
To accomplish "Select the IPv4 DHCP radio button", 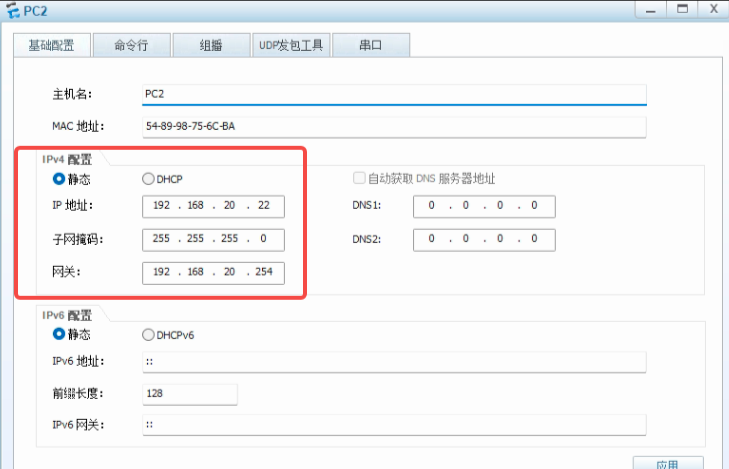I will (x=149, y=179).
